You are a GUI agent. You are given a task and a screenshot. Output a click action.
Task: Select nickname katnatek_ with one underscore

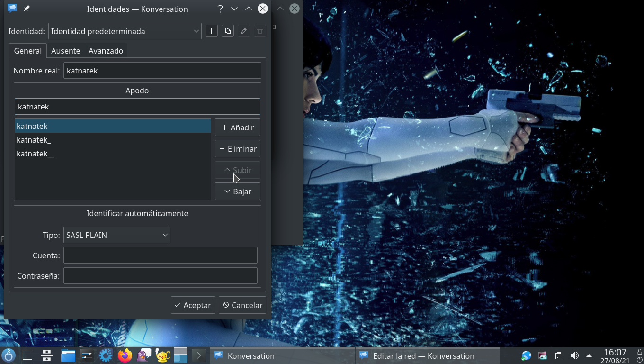coord(113,140)
